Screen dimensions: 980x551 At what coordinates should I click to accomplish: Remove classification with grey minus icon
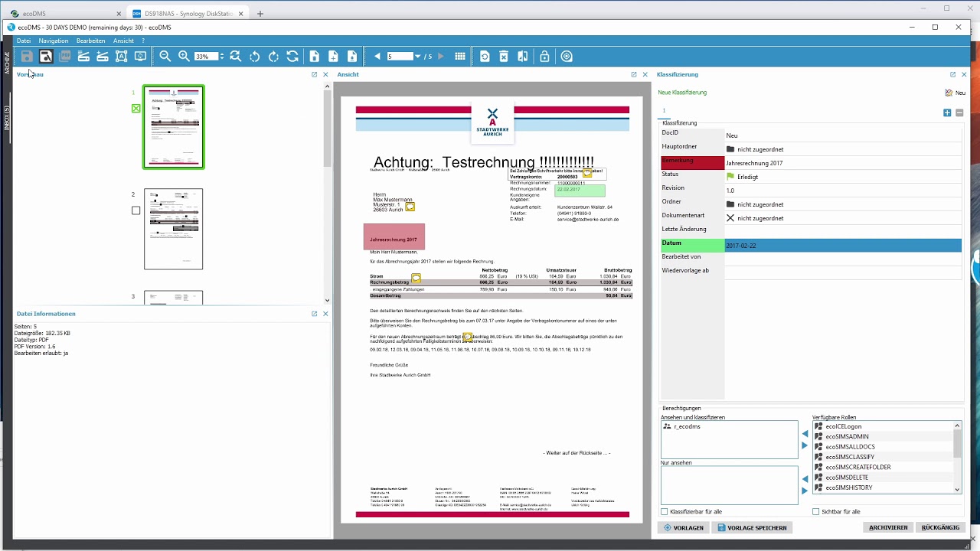coord(959,112)
